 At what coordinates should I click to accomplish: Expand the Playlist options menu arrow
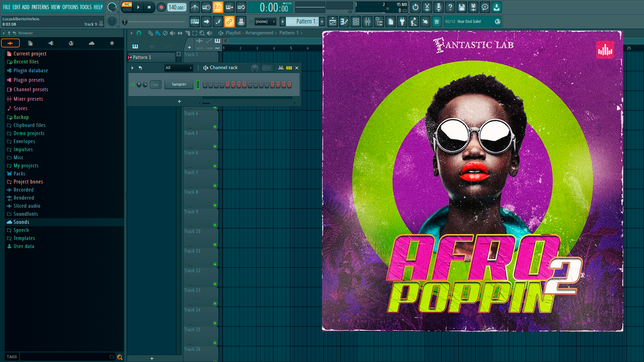pyautogui.click(x=132, y=33)
